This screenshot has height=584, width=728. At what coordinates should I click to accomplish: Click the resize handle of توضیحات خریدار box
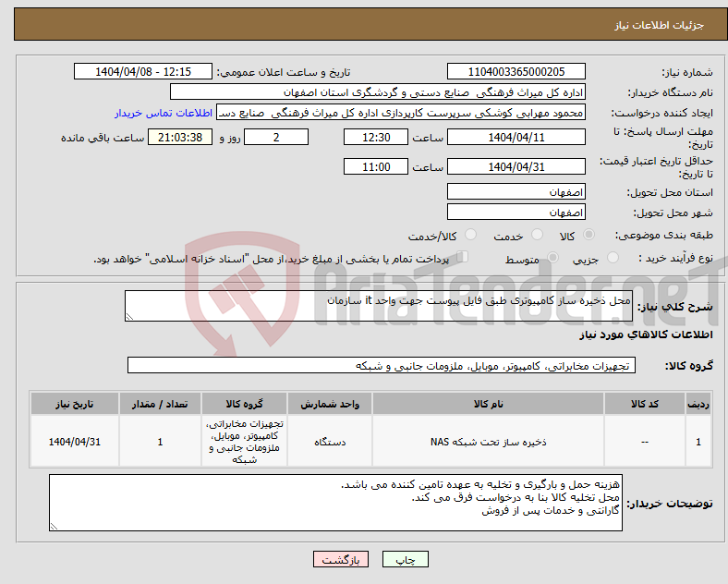click(x=54, y=527)
